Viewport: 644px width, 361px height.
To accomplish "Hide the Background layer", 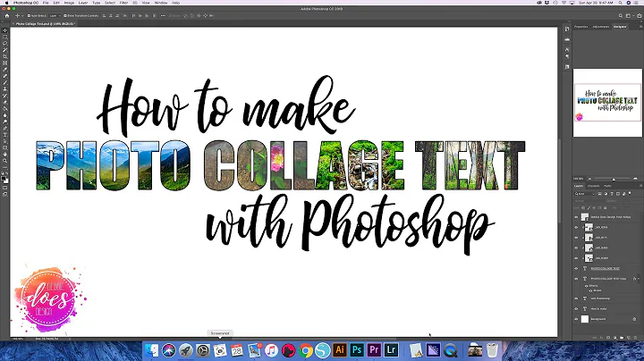I will 576,319.
